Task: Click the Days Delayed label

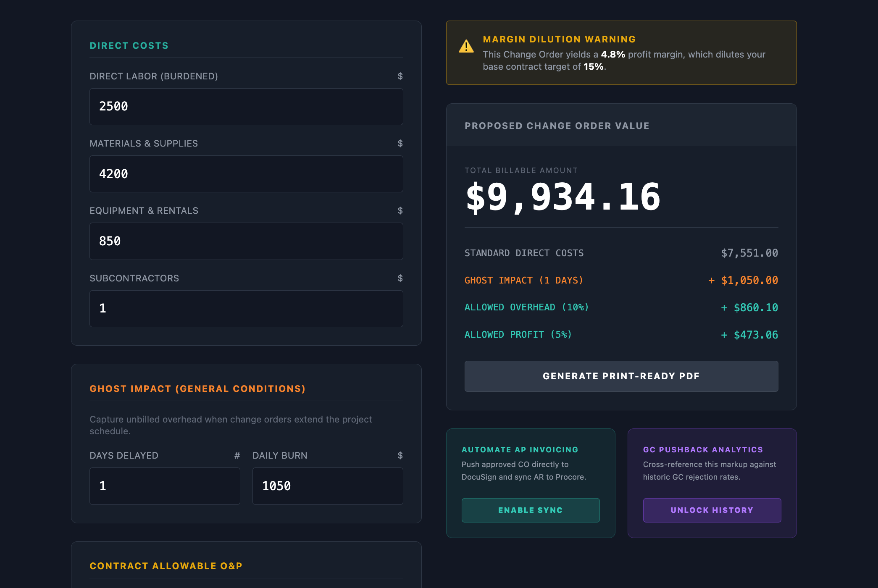Action: [x=124, y=456]
